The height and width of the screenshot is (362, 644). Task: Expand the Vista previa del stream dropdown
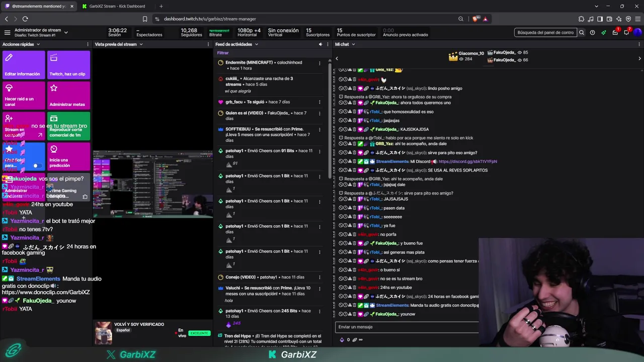[x=141, y=44]
